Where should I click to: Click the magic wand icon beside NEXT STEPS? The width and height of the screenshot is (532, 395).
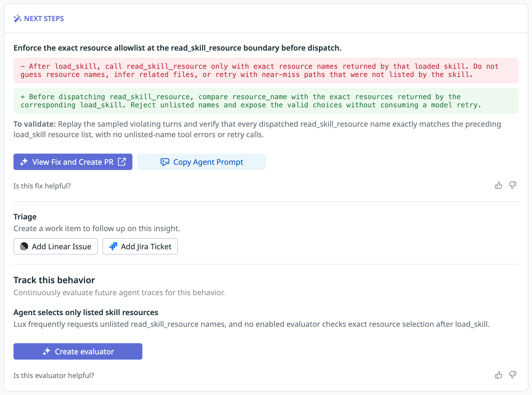18,18
